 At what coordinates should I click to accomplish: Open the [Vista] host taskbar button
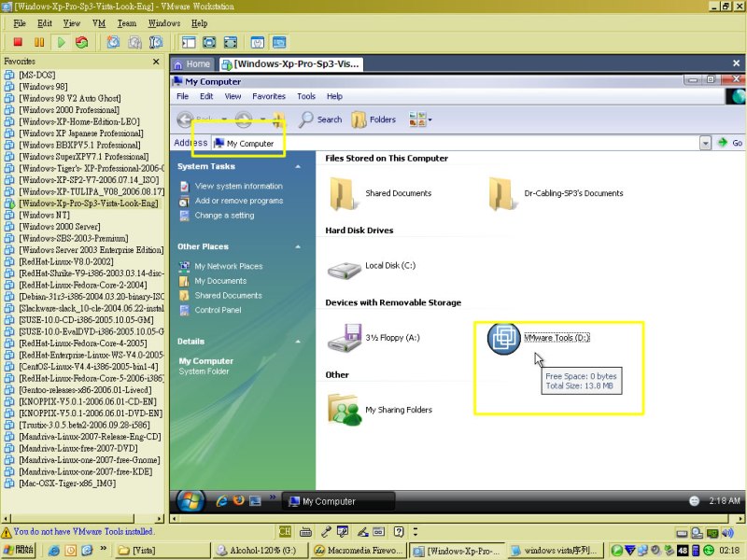point(162,551)
